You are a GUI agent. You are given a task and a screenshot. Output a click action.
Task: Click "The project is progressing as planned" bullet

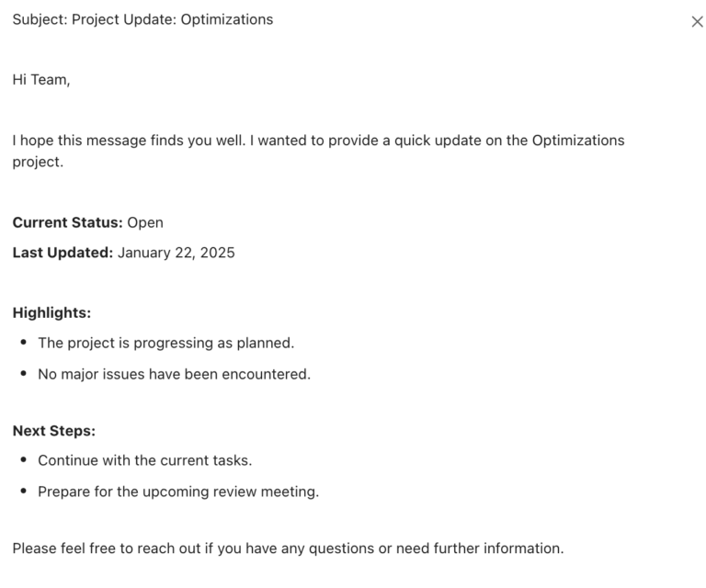(x=165, y=343)
